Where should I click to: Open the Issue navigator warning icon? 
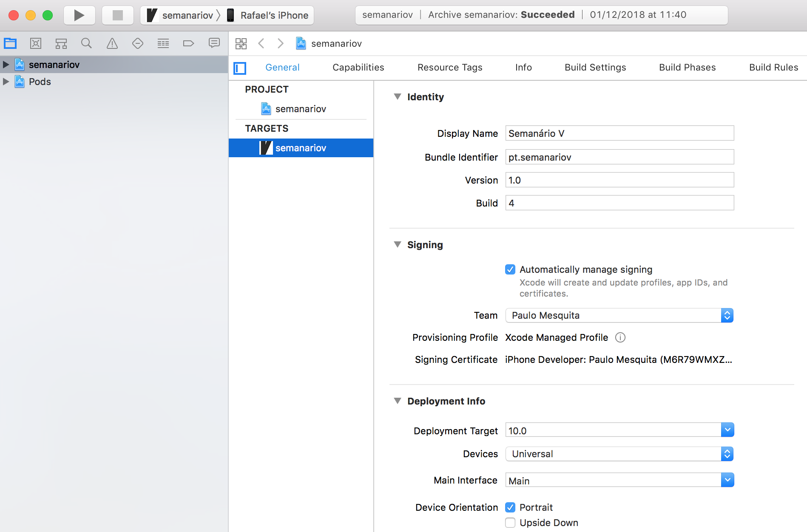point(112,43)
